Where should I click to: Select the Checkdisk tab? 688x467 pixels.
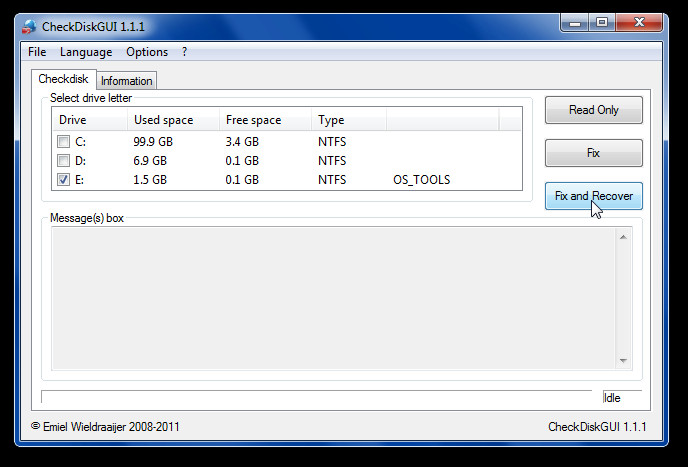(64, 79)
